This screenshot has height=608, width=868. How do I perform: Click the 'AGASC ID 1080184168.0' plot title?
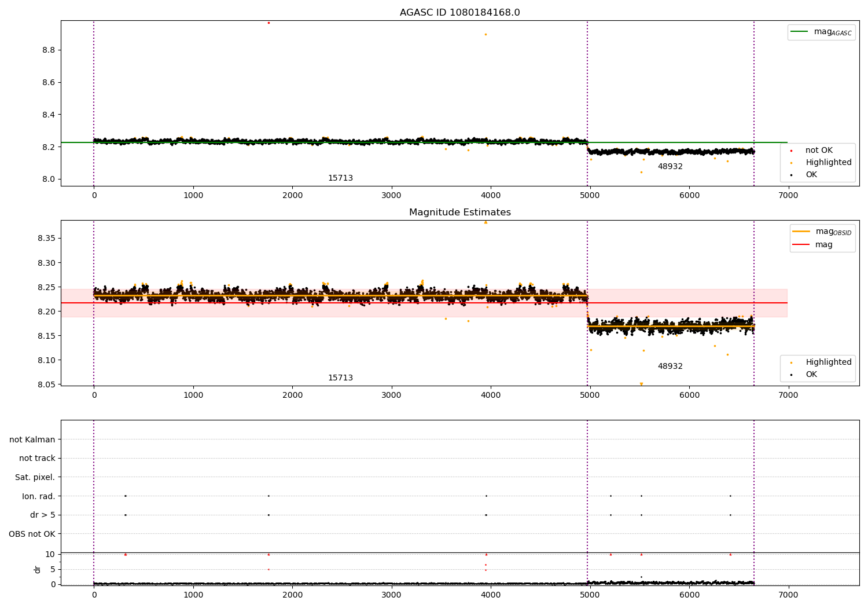click(459, 13)
